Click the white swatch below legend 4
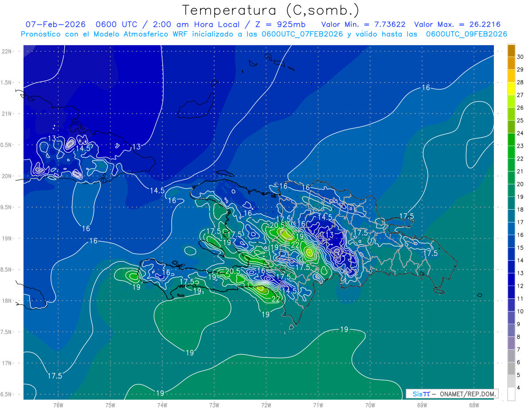 (511, 394)
